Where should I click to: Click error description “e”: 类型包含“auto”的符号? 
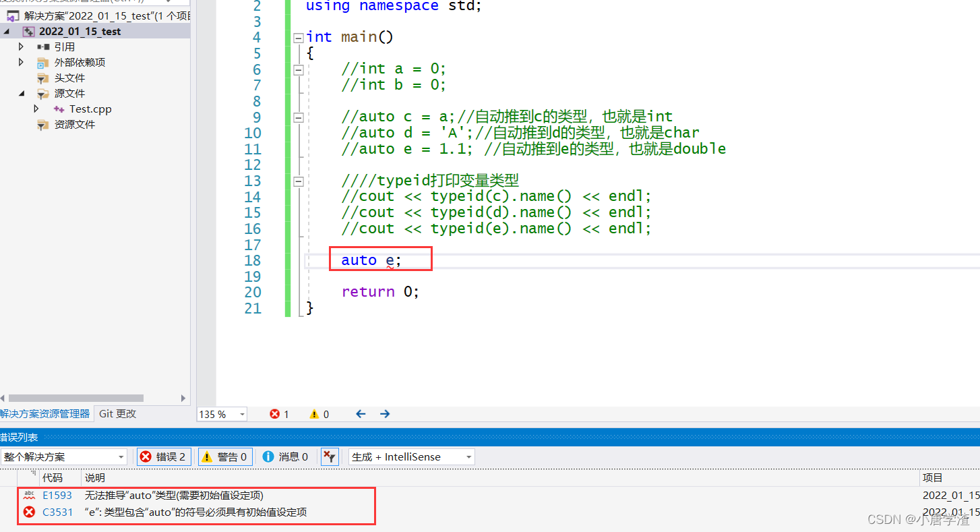(195, 512)
